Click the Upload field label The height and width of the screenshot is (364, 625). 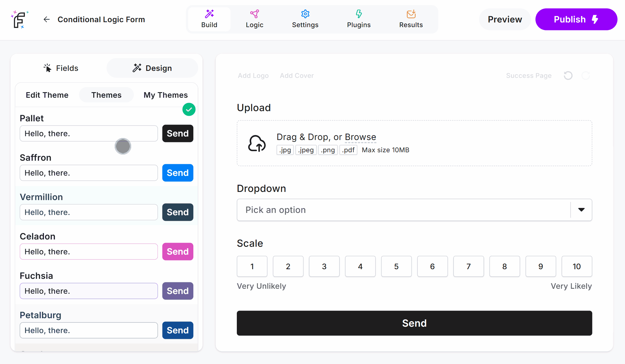pyautogui.click(x=254, y=108)
